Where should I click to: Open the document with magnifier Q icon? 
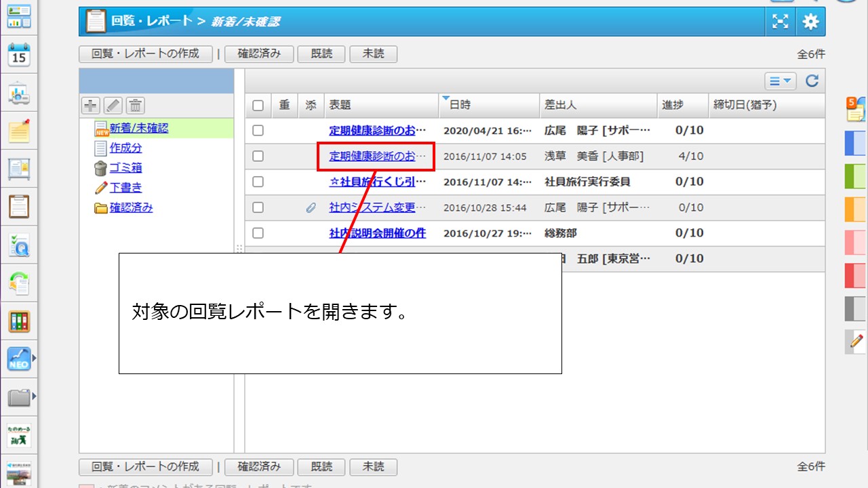point(19,245)
